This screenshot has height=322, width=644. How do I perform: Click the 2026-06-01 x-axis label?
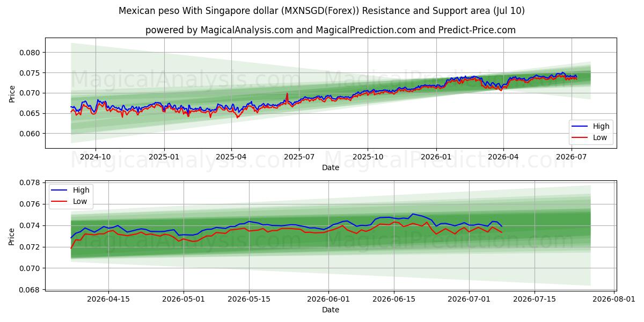click(328, 299)
